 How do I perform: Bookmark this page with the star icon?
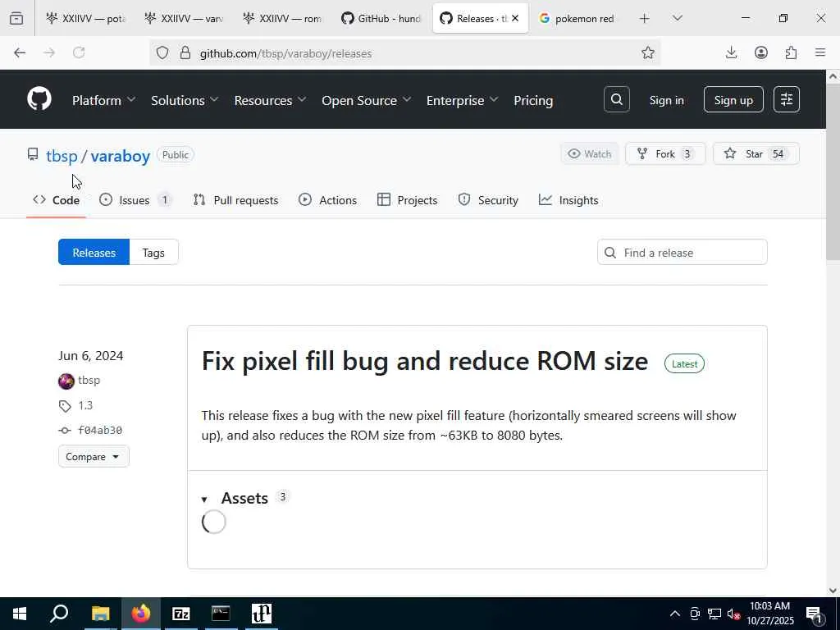[648, 52]
